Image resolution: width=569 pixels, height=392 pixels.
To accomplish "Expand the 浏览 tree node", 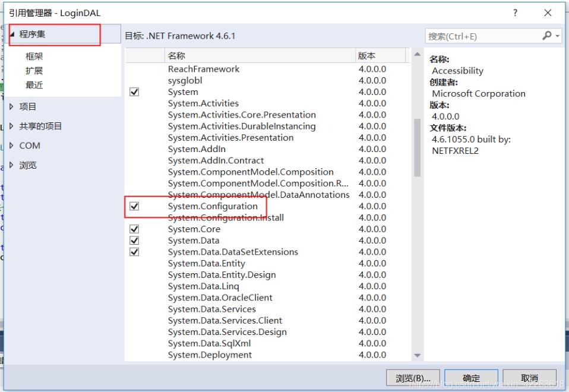I will 11,165.
